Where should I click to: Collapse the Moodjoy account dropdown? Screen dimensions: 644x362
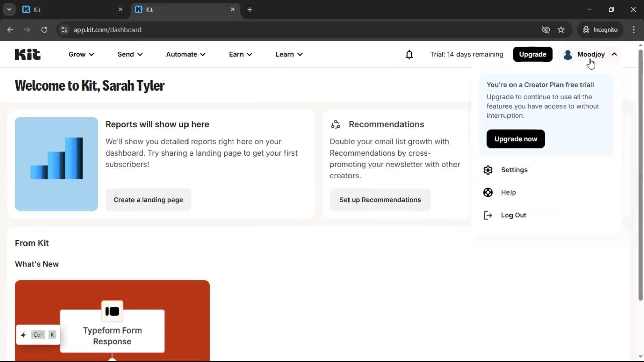pos(614,54)
